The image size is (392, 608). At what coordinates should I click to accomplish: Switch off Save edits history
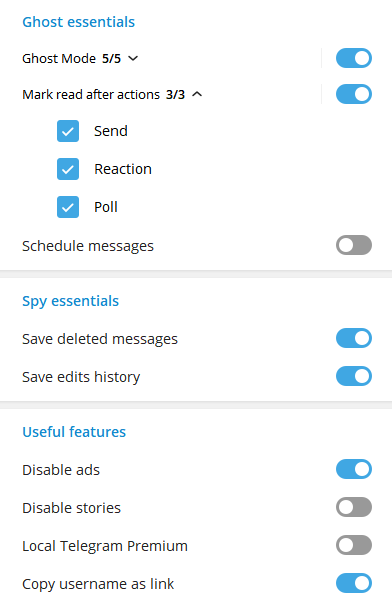tap(354, 376)
